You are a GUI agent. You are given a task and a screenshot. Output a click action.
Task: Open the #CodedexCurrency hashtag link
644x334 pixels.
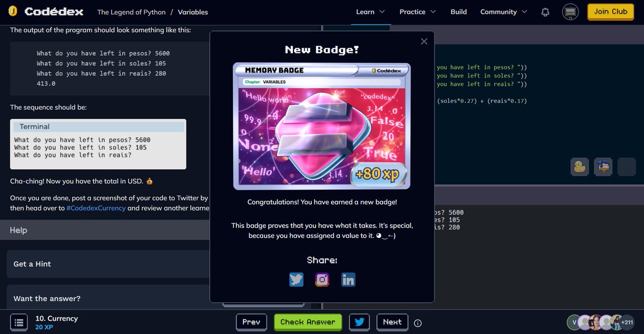[x=96, y=208]
